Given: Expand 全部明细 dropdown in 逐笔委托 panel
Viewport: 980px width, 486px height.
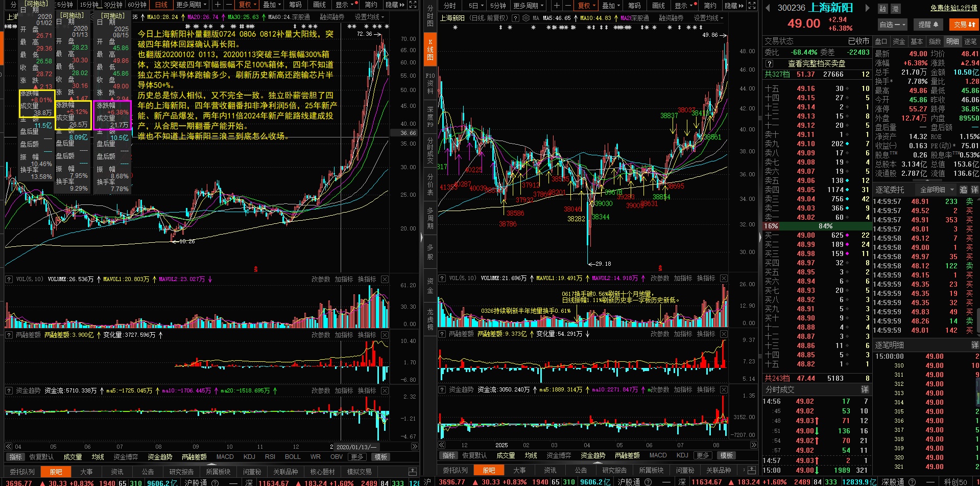Looking at the screenshot, I should tap(937, 190).
